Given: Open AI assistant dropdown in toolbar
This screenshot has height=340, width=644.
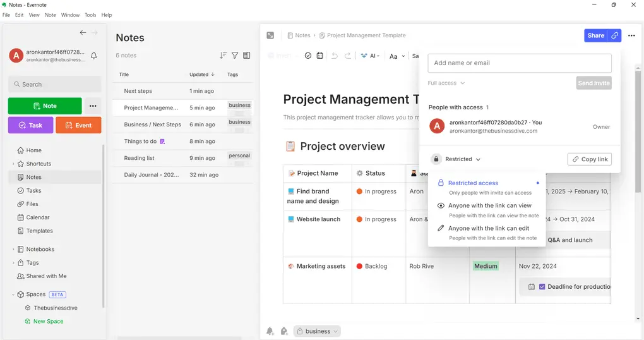Looking at the screenshot, I should [x=370, y=56].
